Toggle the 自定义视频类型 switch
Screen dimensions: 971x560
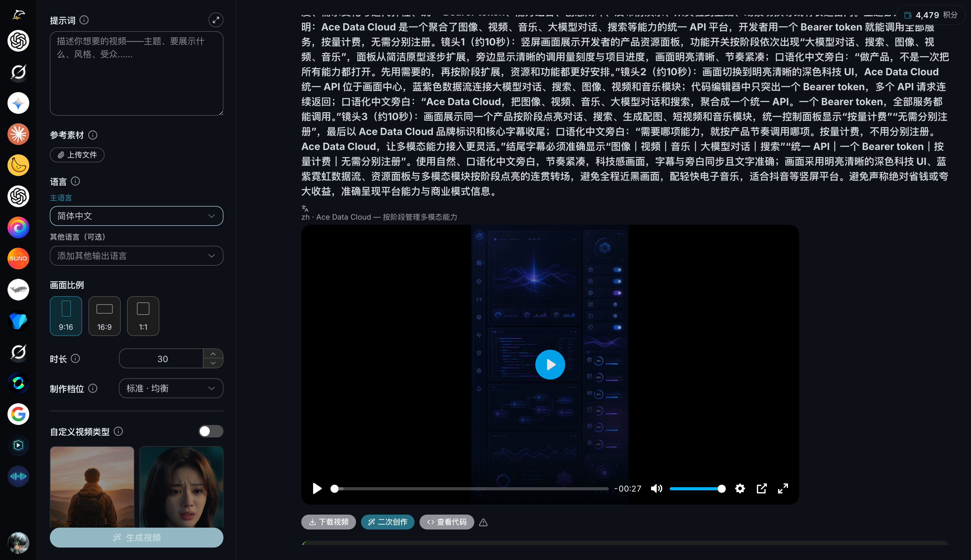coord(211,431)
